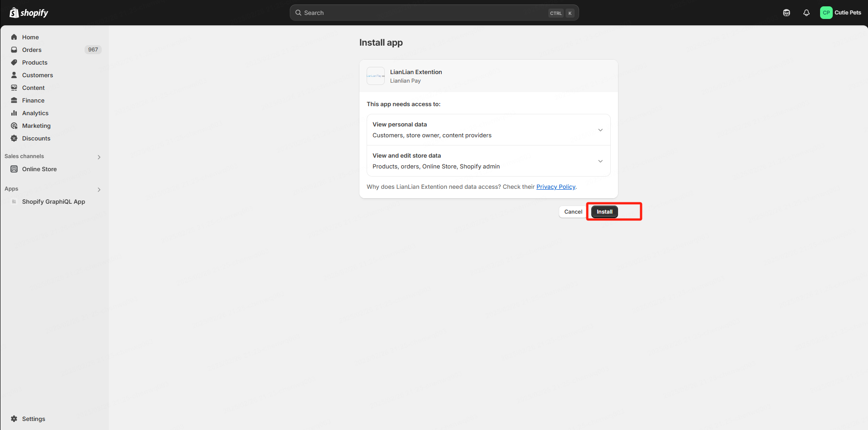Click the Finance bank icon

(x=14, y=100)
